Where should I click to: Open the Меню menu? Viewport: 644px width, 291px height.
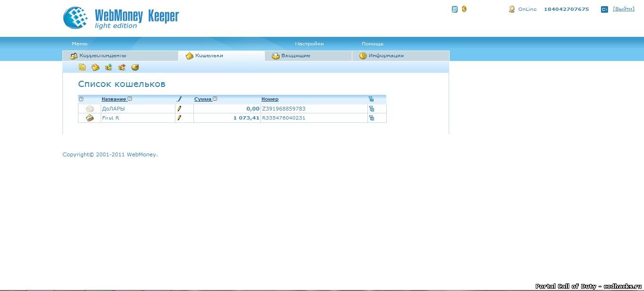coord(79,43)
